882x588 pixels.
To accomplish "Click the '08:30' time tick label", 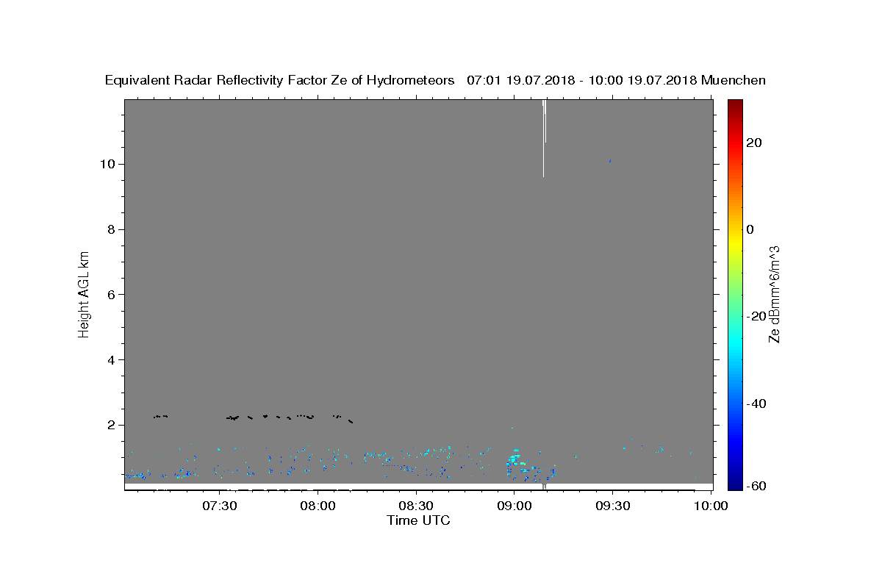I will coord(416,506).
